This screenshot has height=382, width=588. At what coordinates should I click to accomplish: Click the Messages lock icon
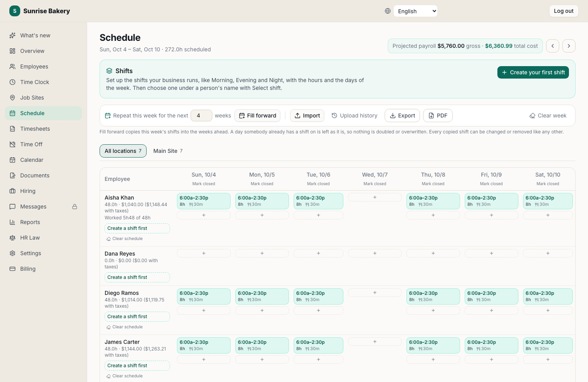tap(75, 207)
